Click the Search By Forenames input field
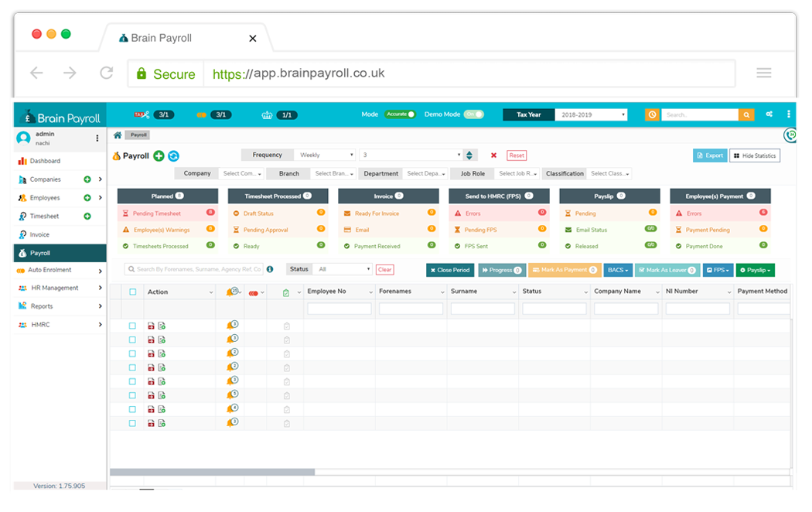This screenshot has height=512, width=812. [194, 269]
